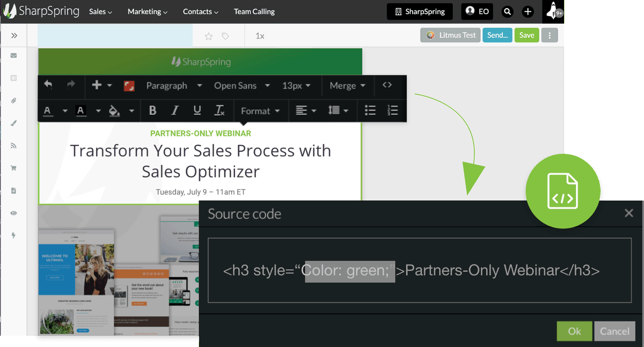Click the tag icon next to star
Screen dimensions: 644x347
[x=225, y=36]
